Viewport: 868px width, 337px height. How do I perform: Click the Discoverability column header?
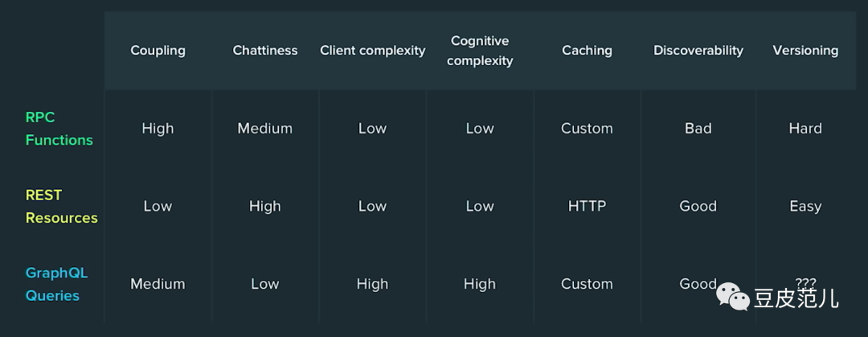[x=698, y=50]
